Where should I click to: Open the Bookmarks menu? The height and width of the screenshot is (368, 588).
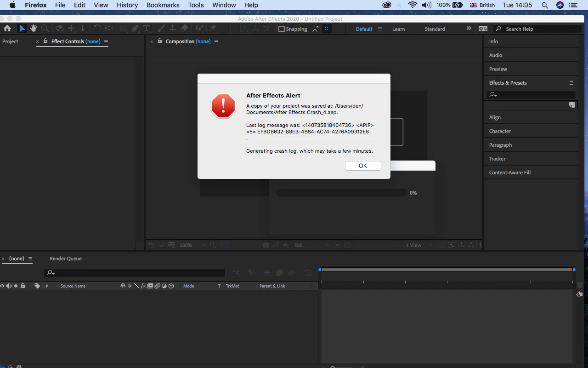click(163, 5)
